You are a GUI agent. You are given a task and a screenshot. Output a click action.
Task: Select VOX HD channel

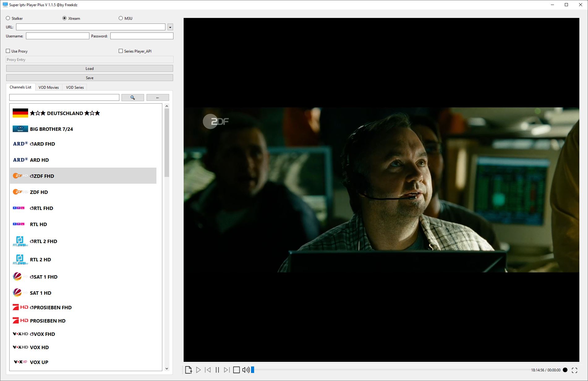pyautogui.click(x=83, y=347)
